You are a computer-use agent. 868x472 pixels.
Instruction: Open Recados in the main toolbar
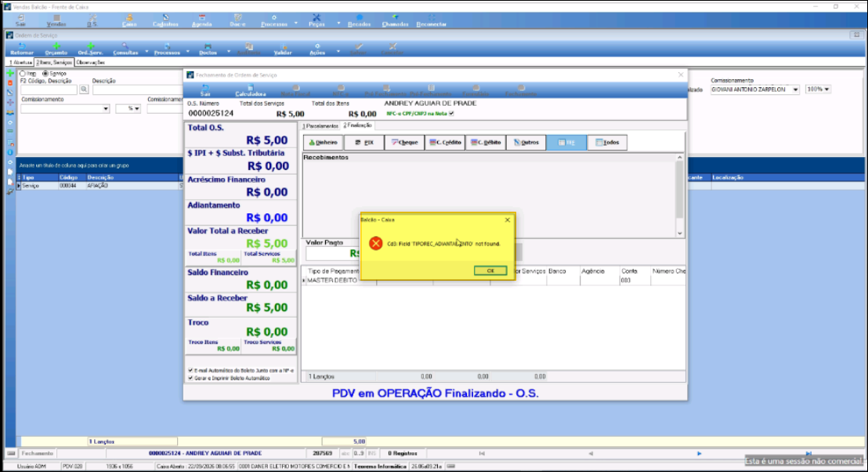point(360,21)
